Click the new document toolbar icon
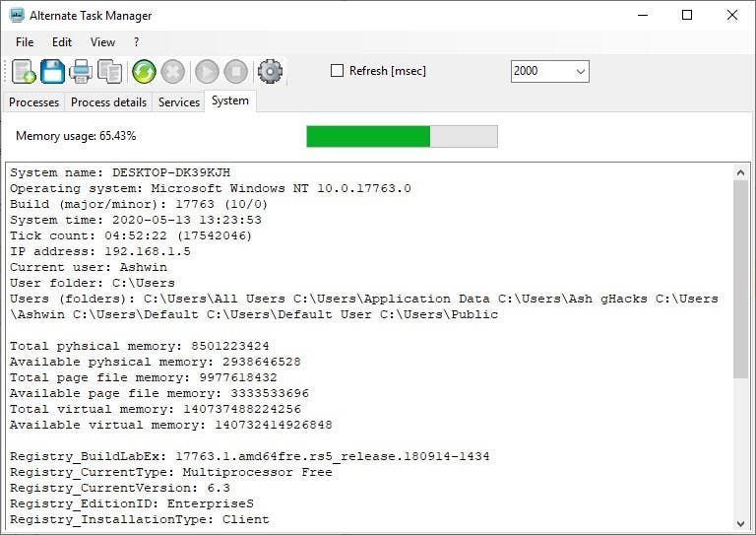This screenshot has width=756, height=535. pyautogui.click(x=24, y=71)
